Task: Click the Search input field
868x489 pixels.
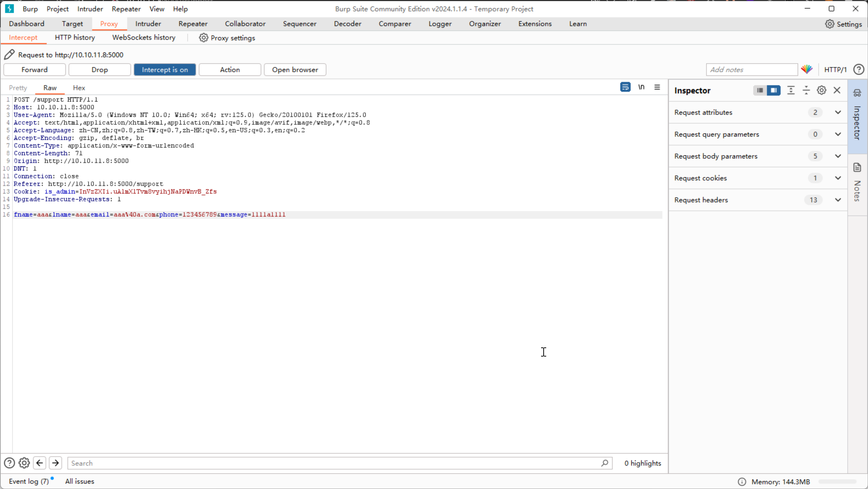Action: click(339, 463)
